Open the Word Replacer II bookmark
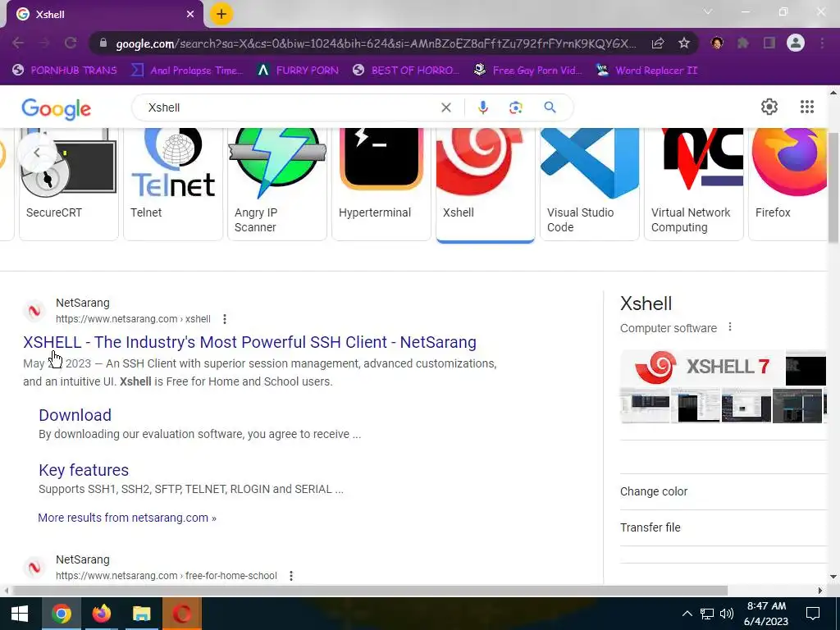840x630 pixels. (x=647, y=71)
